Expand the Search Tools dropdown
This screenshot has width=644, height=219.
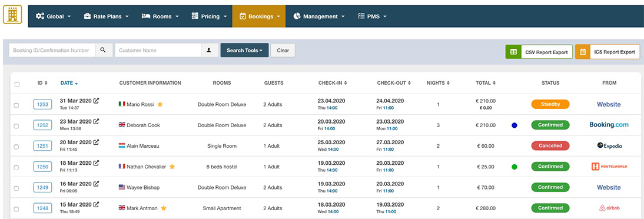tap(244, 50)
